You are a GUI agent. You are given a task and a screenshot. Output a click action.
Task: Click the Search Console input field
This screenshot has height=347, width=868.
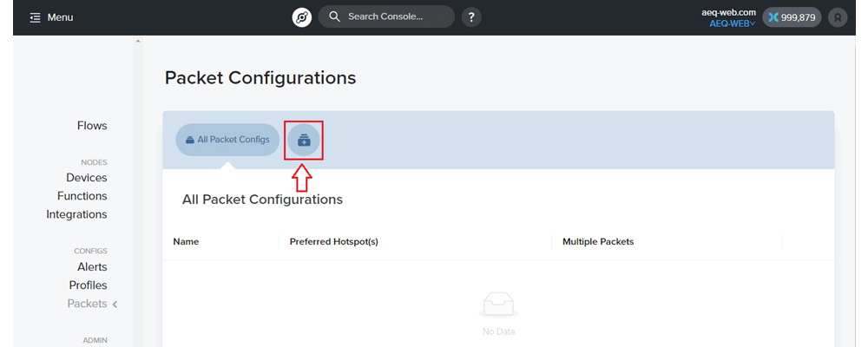coord(386,16)
